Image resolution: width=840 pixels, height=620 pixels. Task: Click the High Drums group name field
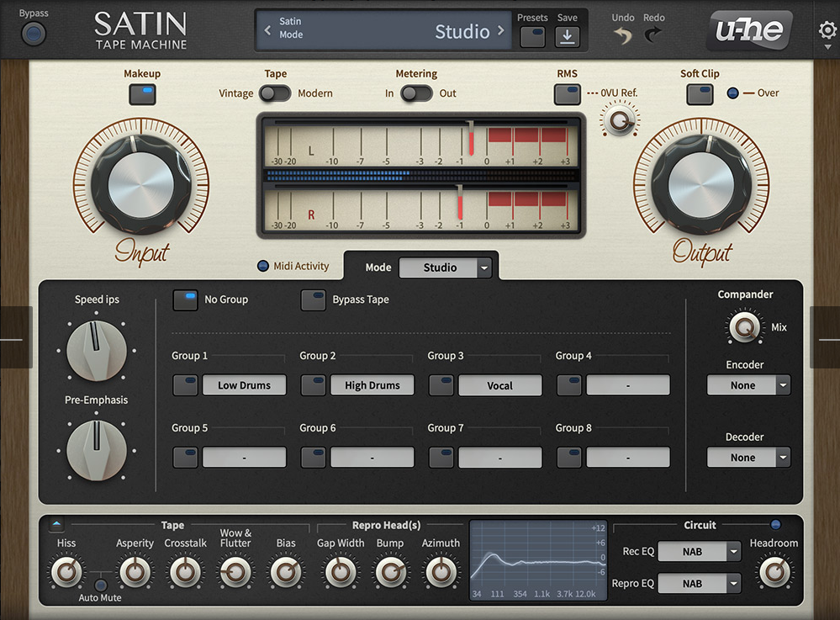[372, 385]
